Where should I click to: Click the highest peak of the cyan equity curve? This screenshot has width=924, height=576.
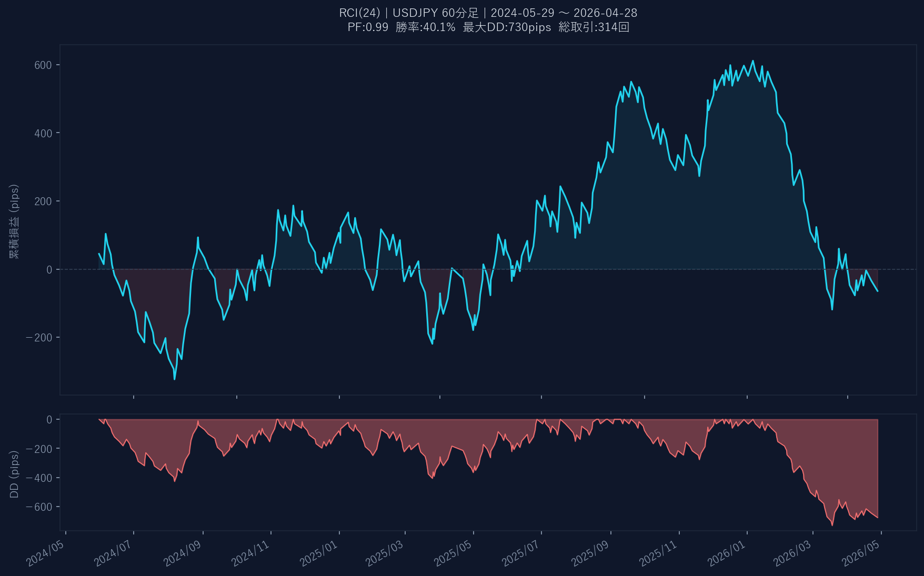tap(752, 61)
